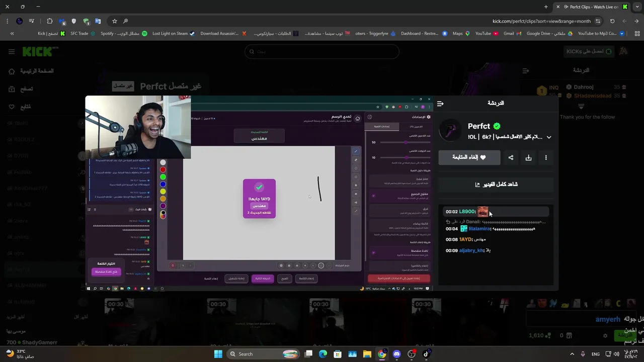Click the KICK logo
644x362 pixels.
(x=37, y=51)
